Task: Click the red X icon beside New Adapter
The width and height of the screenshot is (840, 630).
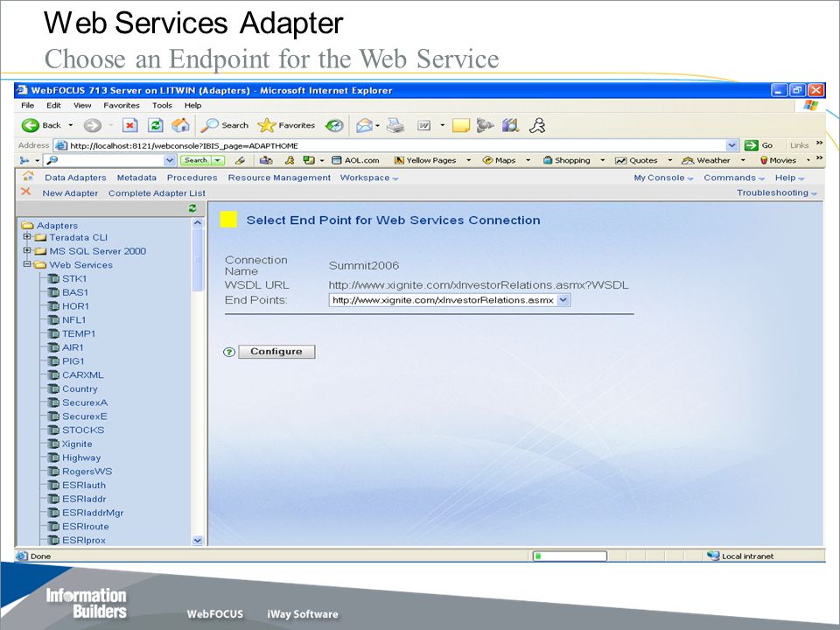Action: (x=25, y=192)
